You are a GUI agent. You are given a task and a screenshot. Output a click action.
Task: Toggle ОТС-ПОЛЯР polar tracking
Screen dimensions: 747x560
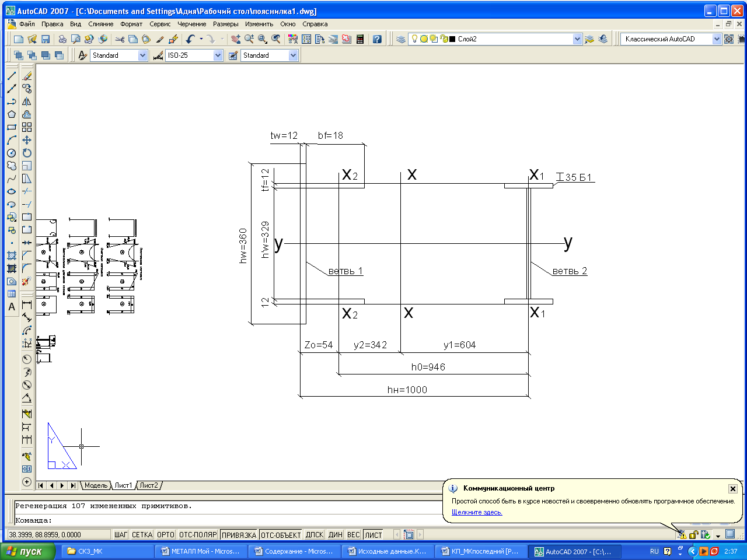click(198, 535)
